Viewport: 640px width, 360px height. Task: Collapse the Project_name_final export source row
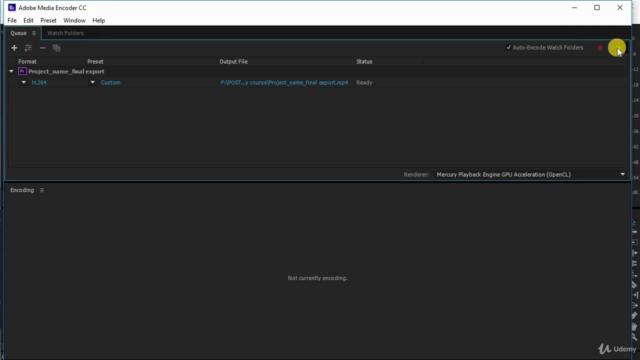coord(11,71)
